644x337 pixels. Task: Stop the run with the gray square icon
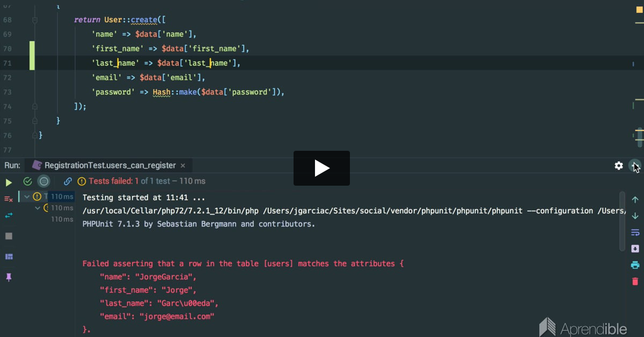9,236
